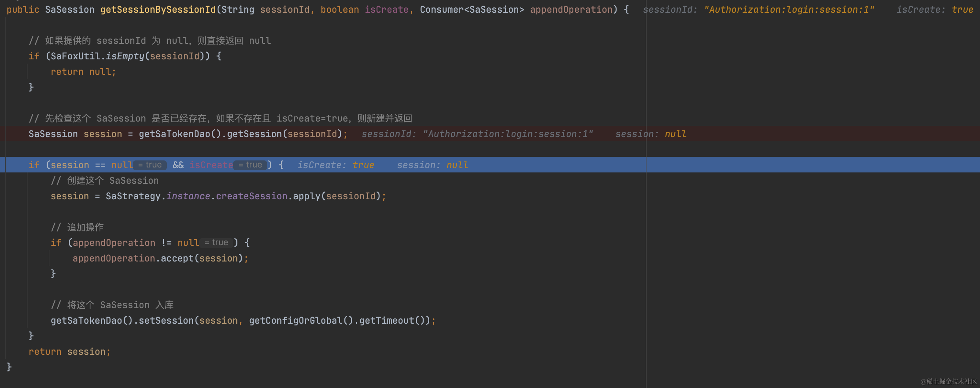The width and height of the screenshot is (980, 388).
Task: Click the inline 'session: null' value on breakpoint line
Action: (651, 134)
